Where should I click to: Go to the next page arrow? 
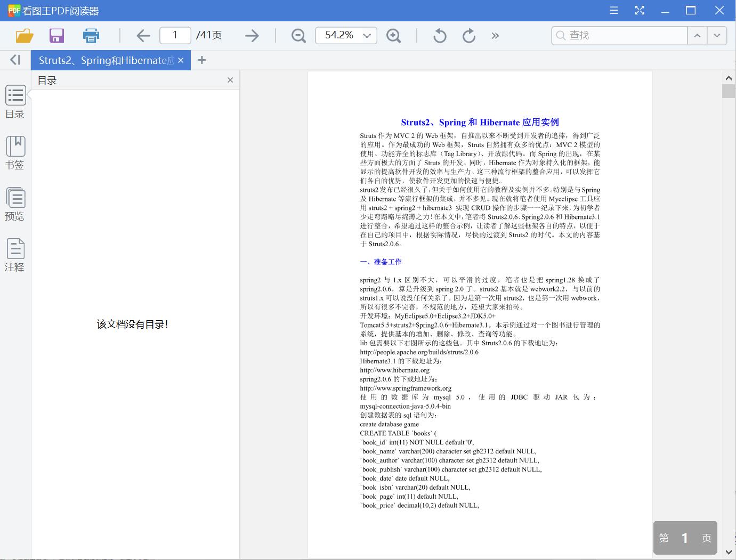coord(252,36)
